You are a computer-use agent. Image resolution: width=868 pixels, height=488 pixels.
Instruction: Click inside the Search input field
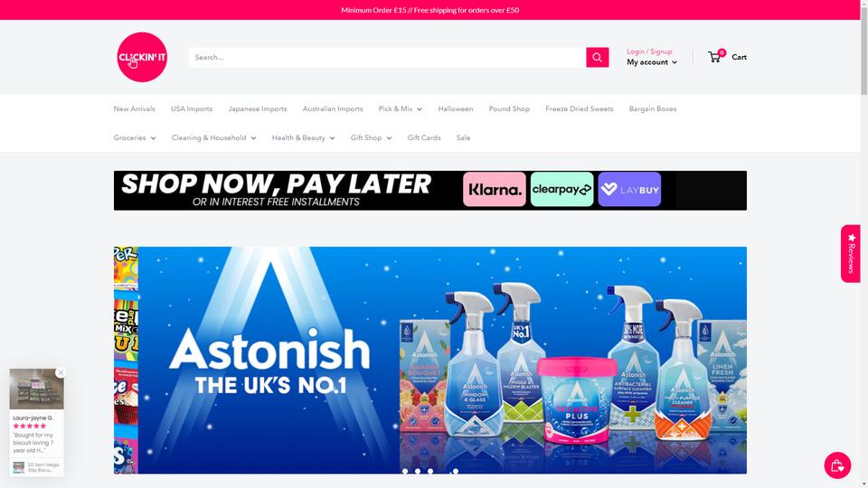[387, 57]
